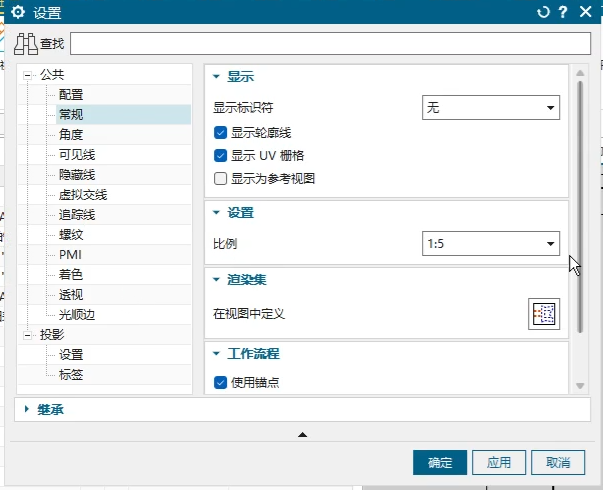This screenshot has height=490, width=603.
Task: Click the 在视图中定义 render set icon
Action: coord(544,314)
